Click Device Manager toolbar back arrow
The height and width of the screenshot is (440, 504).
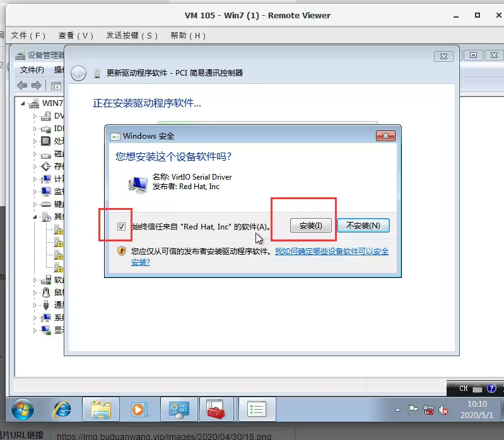[22, 86]
